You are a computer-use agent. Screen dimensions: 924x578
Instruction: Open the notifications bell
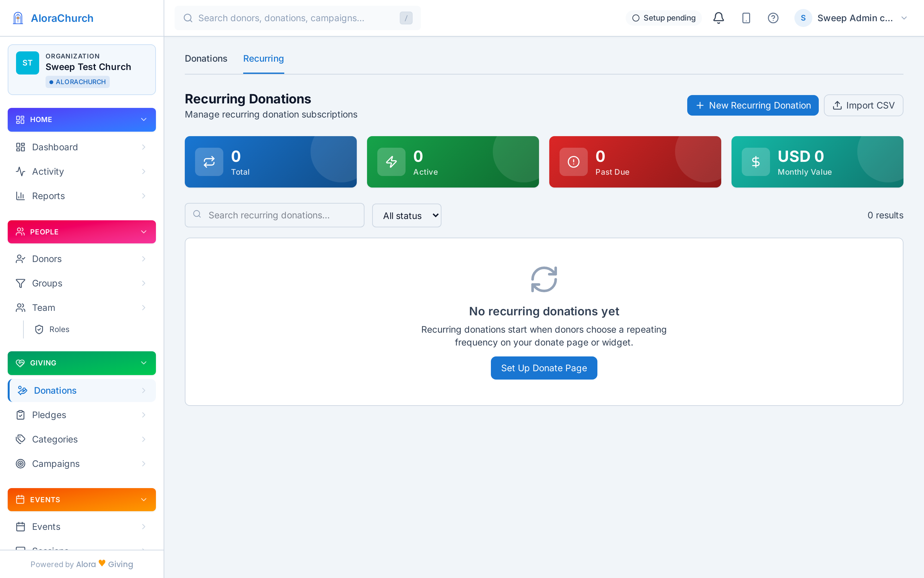[718, 18]
